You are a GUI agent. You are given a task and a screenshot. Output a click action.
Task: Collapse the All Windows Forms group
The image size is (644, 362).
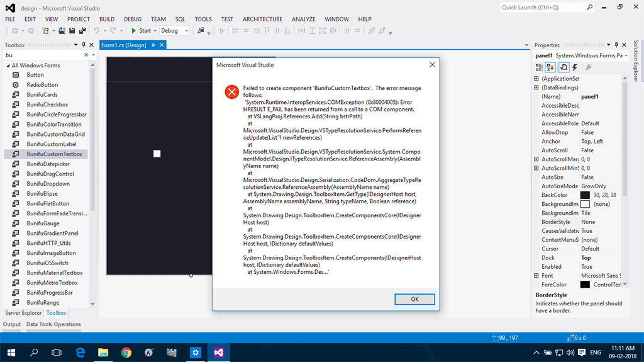(8, 65)
